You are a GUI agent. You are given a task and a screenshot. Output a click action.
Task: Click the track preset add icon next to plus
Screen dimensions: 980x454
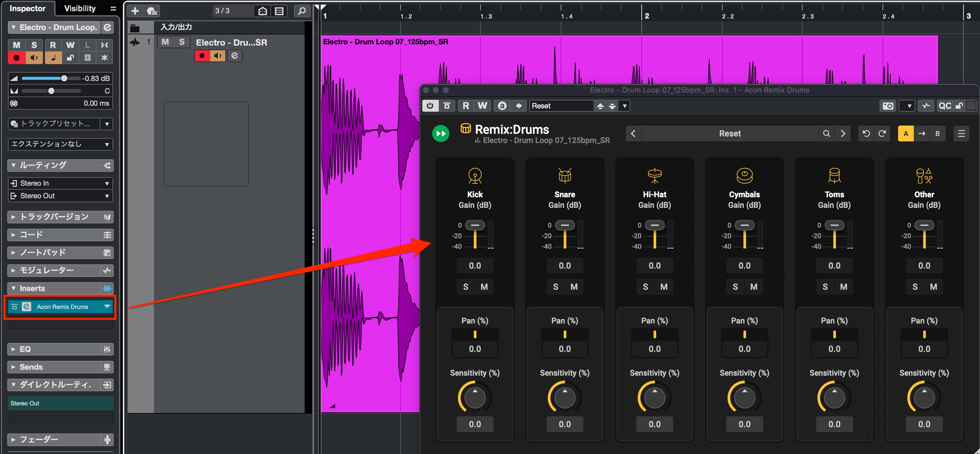pos(152,11)
